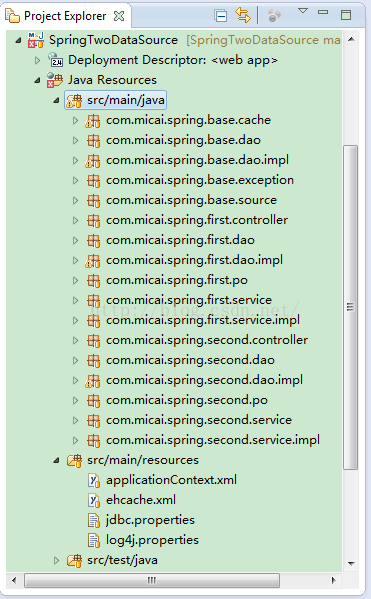This screenshot has width=371, height=599.
Task: Minimize the Project Explorer view
Action: 323,12
